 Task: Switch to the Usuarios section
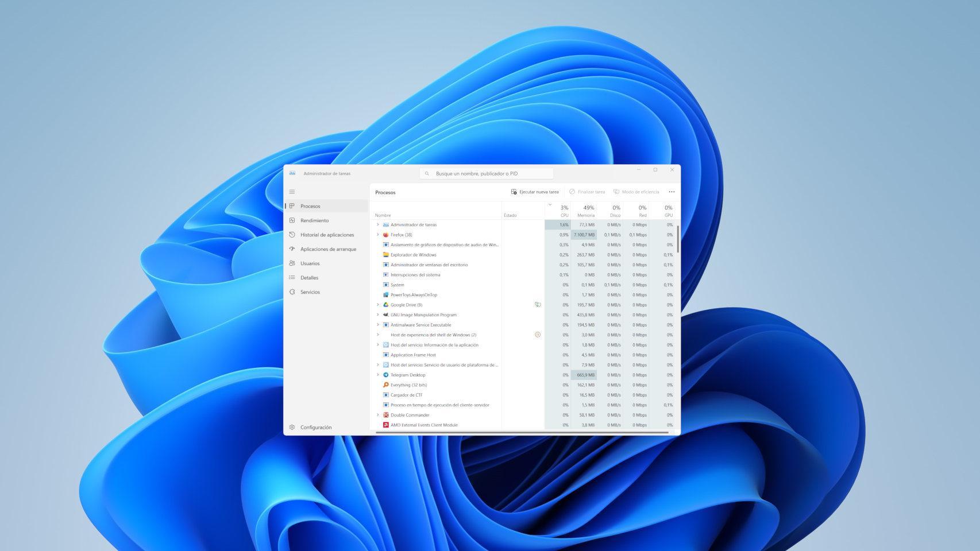tap(310, 263)
